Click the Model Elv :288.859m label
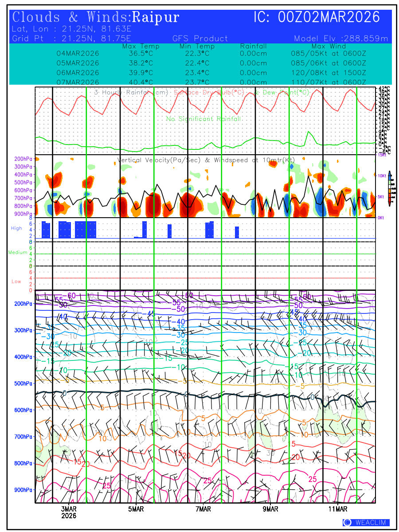Image resolution: width=399 pixels, height=532 pixels. (341, 39)
